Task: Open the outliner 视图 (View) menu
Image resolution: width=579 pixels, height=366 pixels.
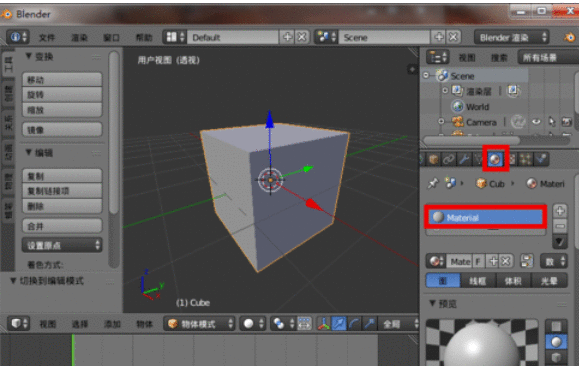Action: [467, 58]
